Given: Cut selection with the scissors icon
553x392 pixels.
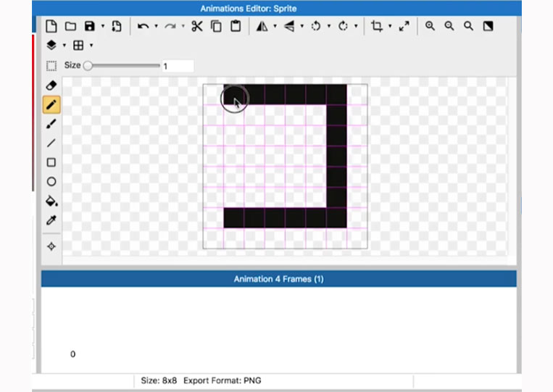Looking at the screenshot, I should point(197,26).
